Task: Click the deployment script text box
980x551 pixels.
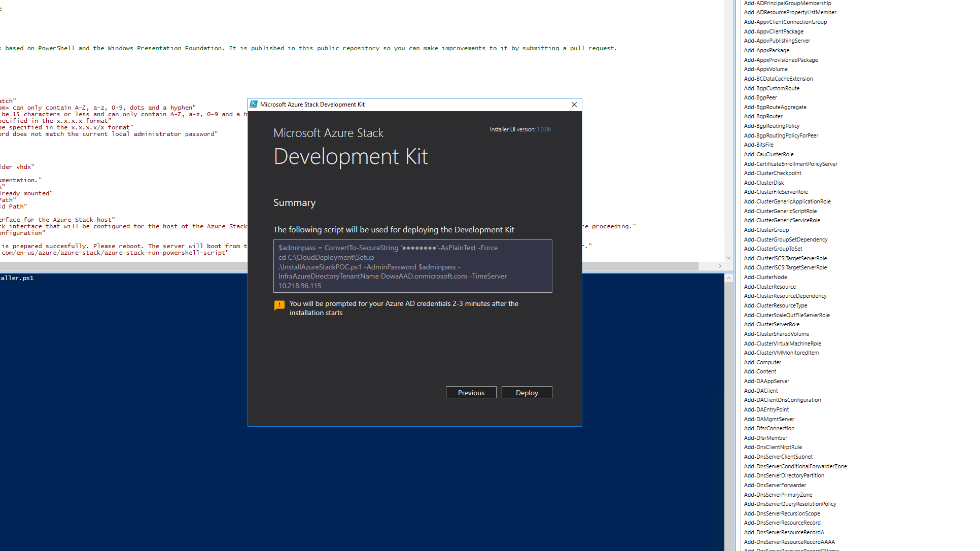Action: (412, 266)
